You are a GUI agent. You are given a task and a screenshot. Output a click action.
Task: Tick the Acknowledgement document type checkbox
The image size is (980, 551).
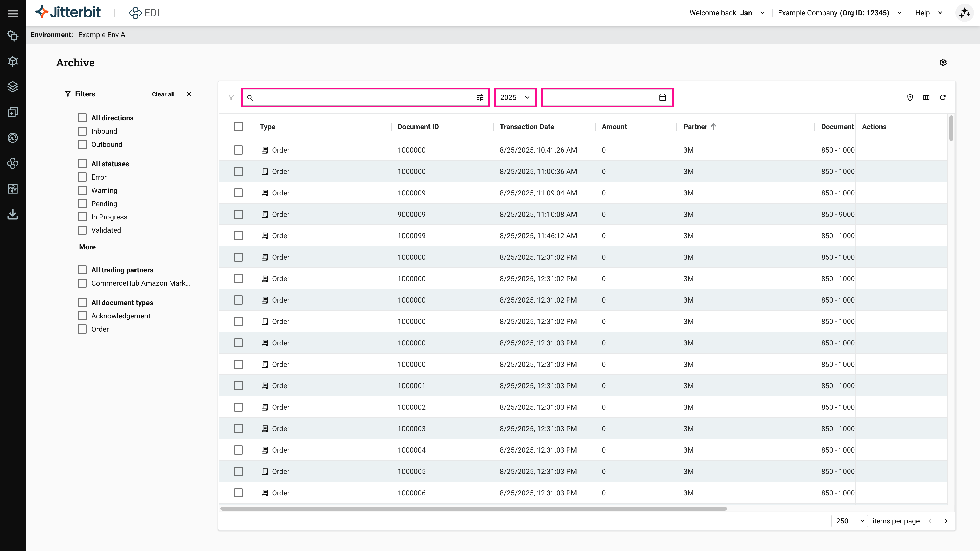[x=82, y=316]
